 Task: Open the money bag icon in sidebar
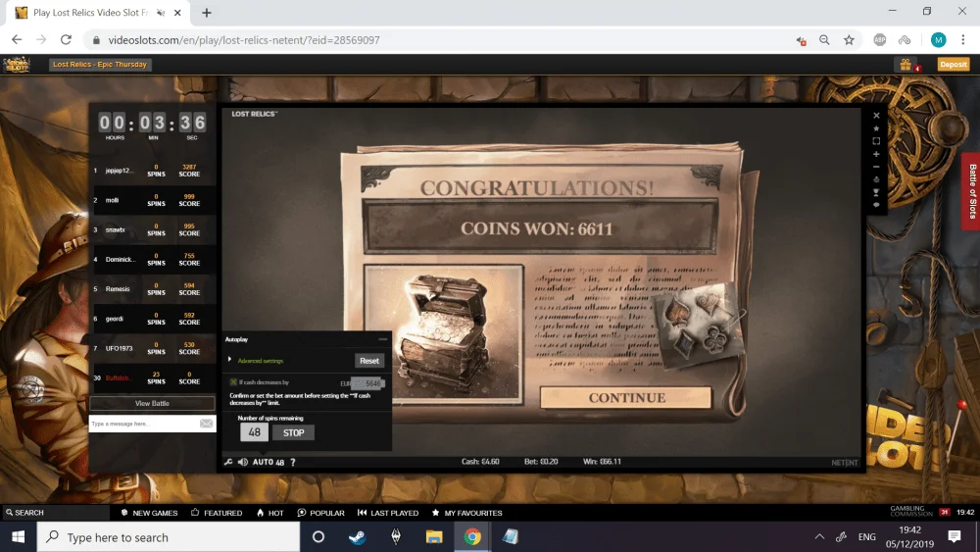[876, 179]
